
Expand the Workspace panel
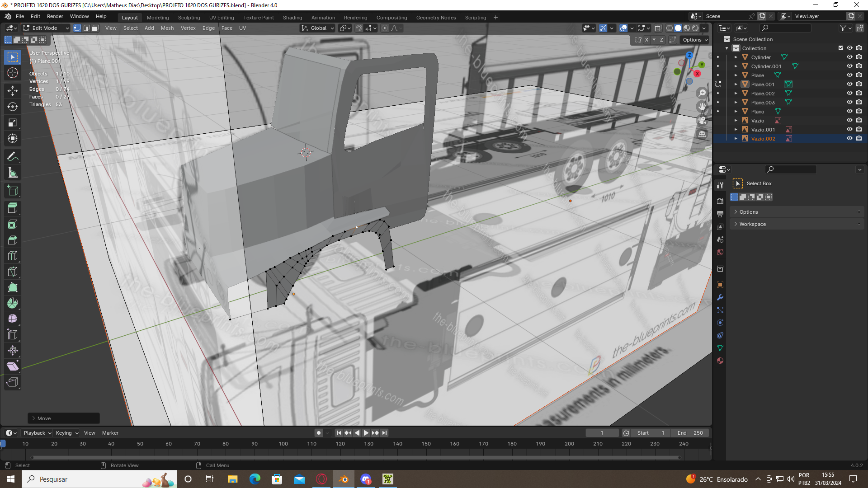pos(752,224)
